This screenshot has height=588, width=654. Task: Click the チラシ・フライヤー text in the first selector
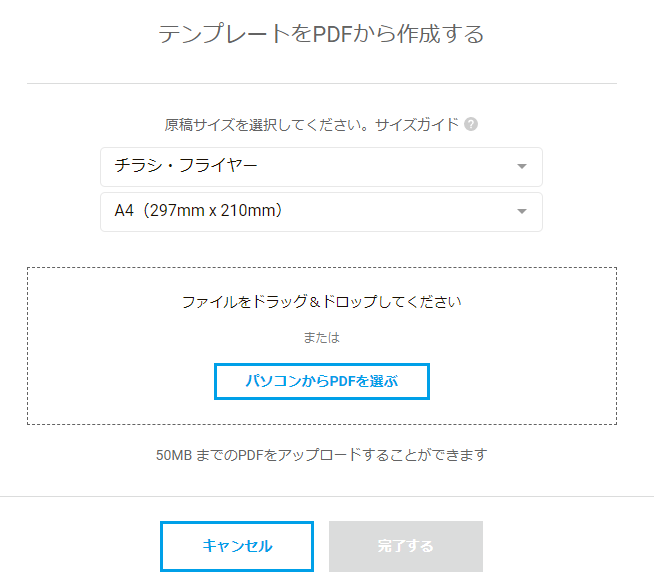coord(186,166)
